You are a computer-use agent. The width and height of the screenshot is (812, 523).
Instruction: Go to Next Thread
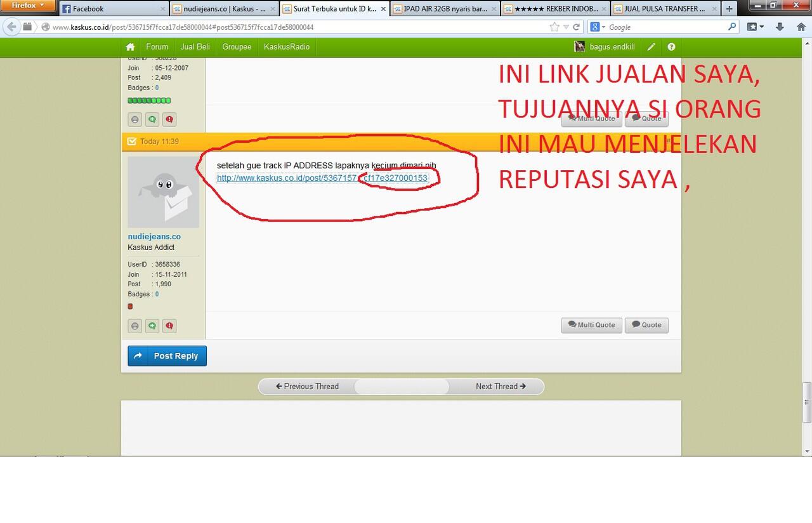pos(501,387)
